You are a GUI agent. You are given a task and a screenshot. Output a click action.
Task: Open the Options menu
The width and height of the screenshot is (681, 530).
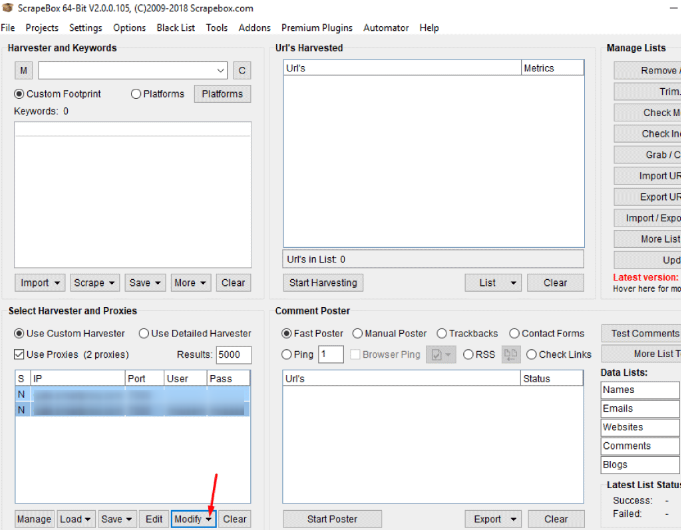[x=129, y=28]
